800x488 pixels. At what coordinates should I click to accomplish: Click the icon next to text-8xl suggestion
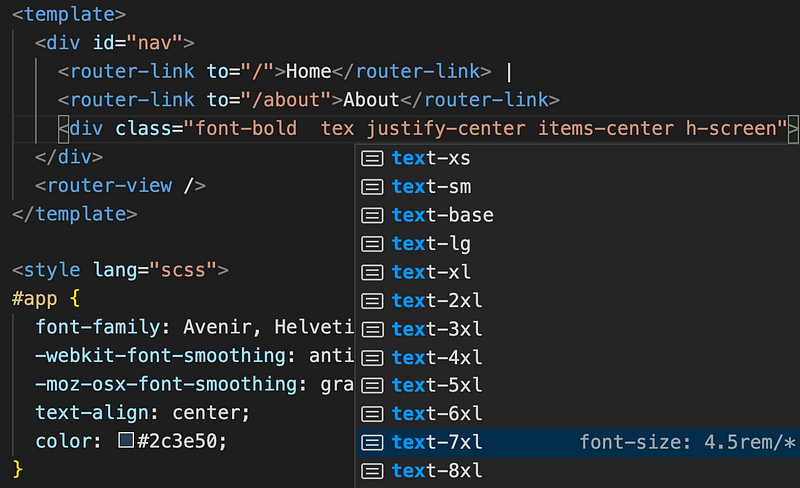pyautogui.click(x=373, y=470)
